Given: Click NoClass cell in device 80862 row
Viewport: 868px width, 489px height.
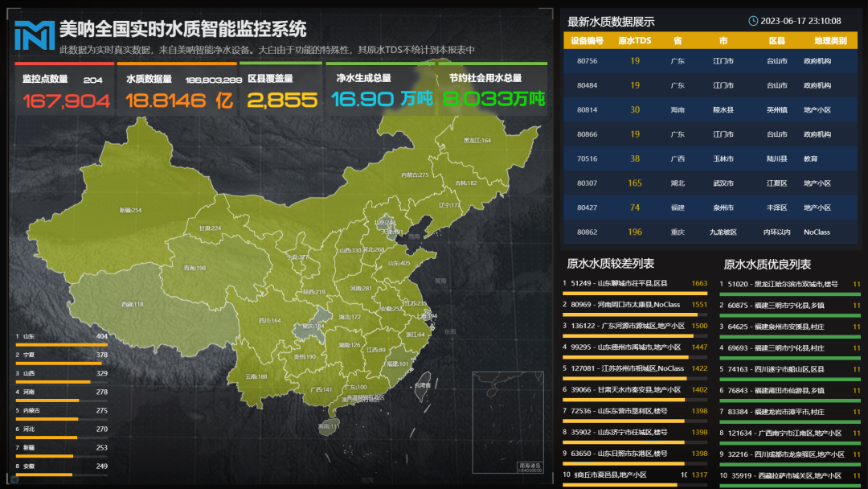Looking at the screenshot, I should [x=817, y=232].
